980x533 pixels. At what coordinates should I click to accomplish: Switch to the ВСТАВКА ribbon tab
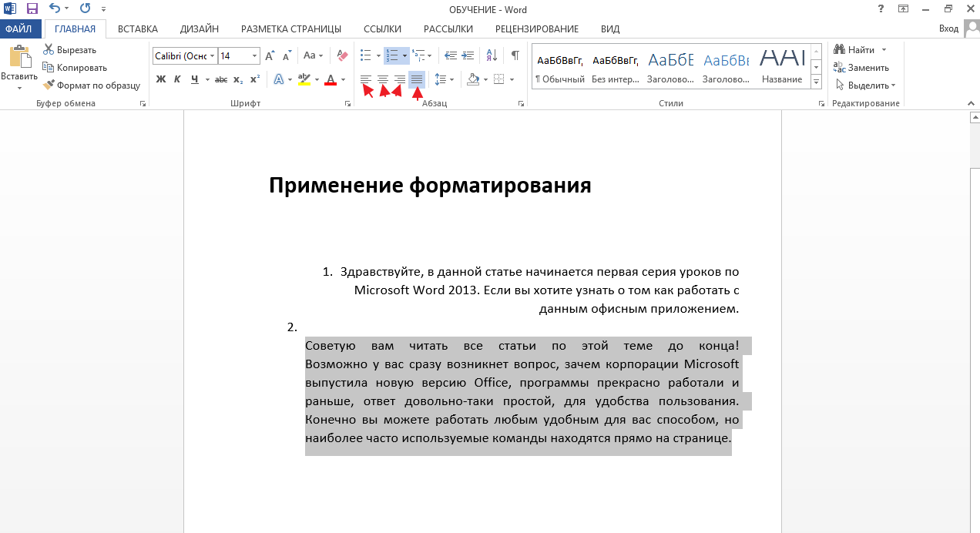pos(138,29)
